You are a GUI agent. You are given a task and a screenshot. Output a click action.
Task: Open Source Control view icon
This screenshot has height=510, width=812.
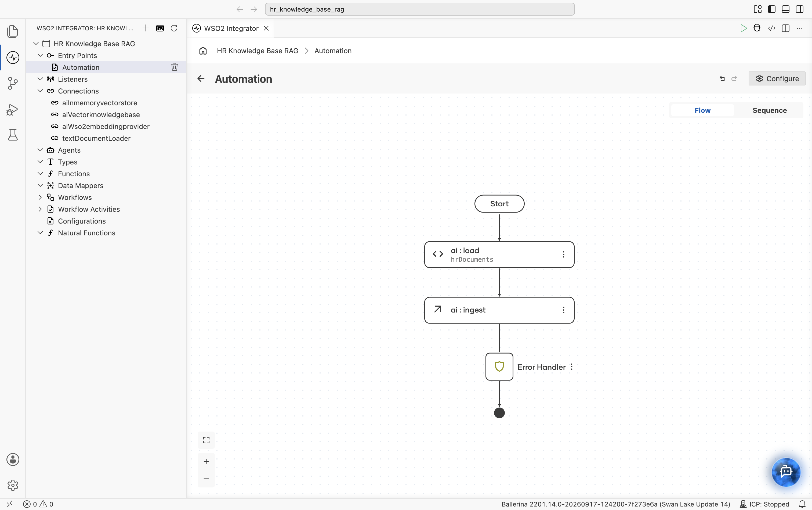pyautogui.click(x=13, y=83)
